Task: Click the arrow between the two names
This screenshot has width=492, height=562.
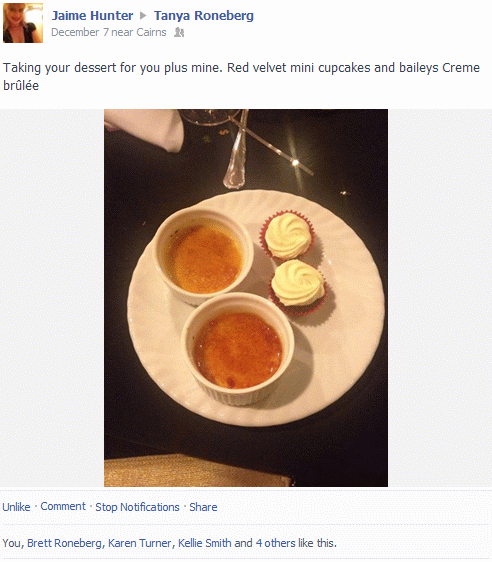Action: click(x=143, y=15)
